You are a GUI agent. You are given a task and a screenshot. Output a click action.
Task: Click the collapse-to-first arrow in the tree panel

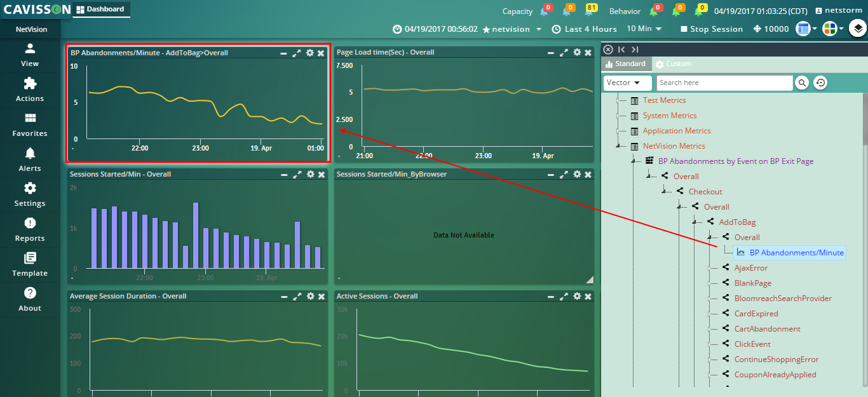click(621, 50)
